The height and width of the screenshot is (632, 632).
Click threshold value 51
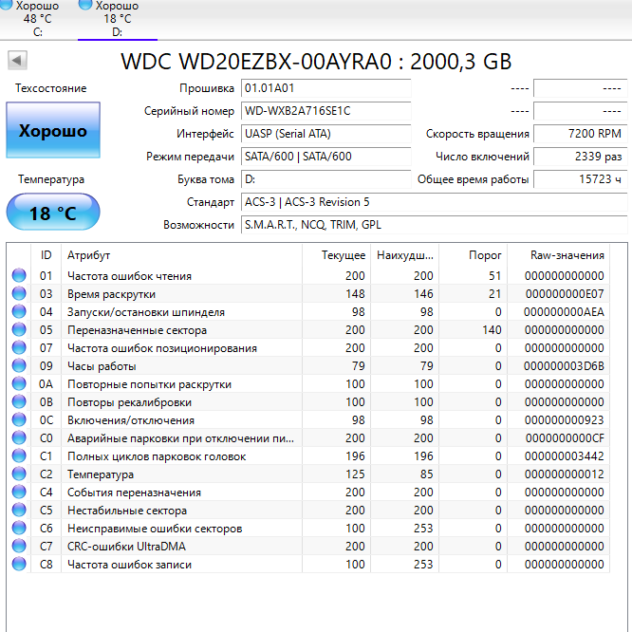tap(495, 276)
